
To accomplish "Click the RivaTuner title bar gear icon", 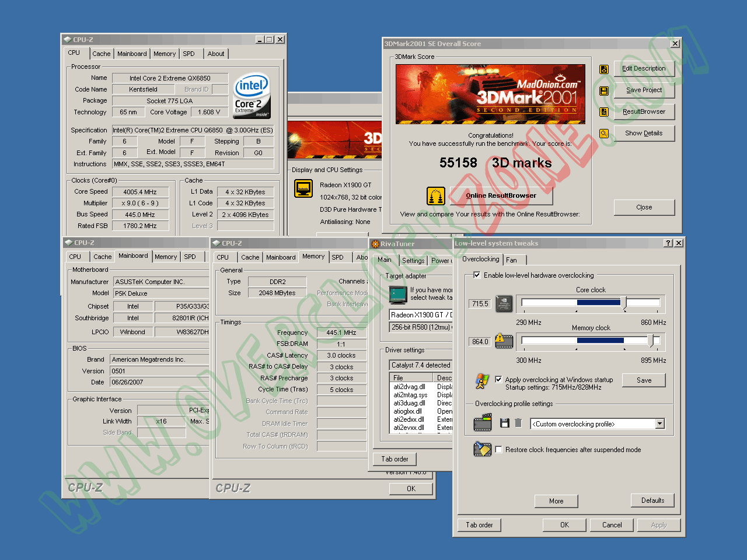I will pos(375,244).
